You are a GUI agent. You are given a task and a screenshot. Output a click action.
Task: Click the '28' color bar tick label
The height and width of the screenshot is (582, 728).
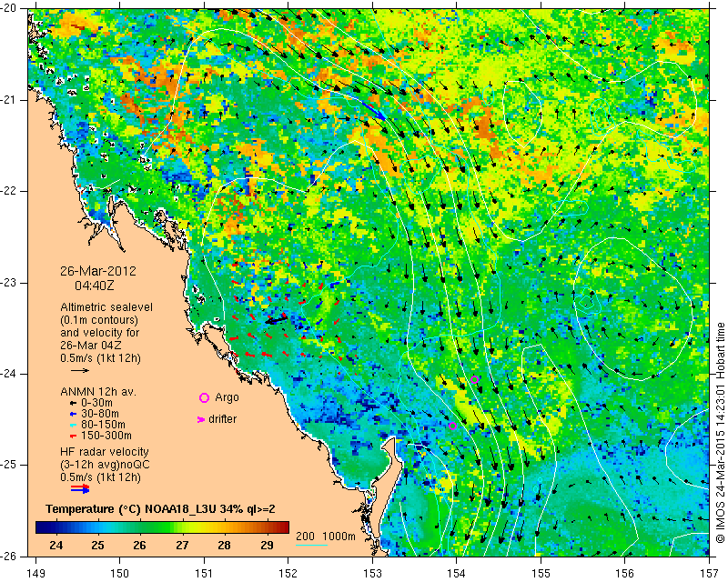(224, 545)
